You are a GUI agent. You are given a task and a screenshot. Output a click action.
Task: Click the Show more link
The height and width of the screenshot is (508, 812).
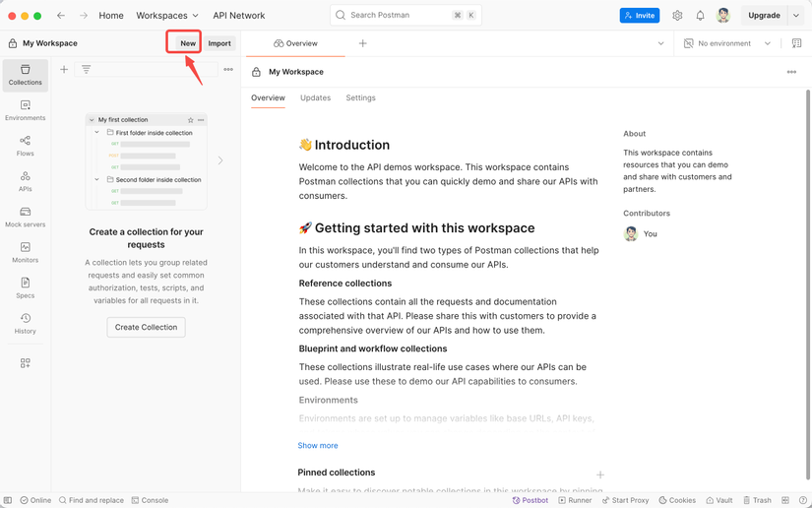pos(318,445)
